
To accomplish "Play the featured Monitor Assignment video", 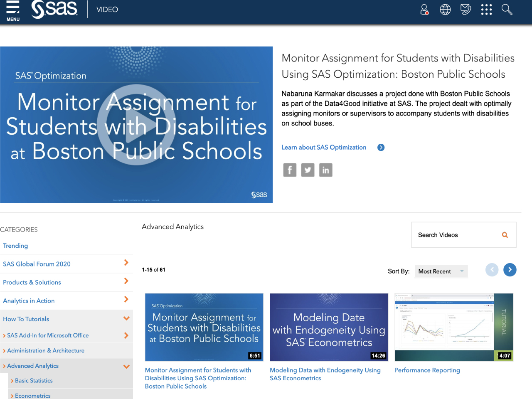I will click(x=136, y=125).
